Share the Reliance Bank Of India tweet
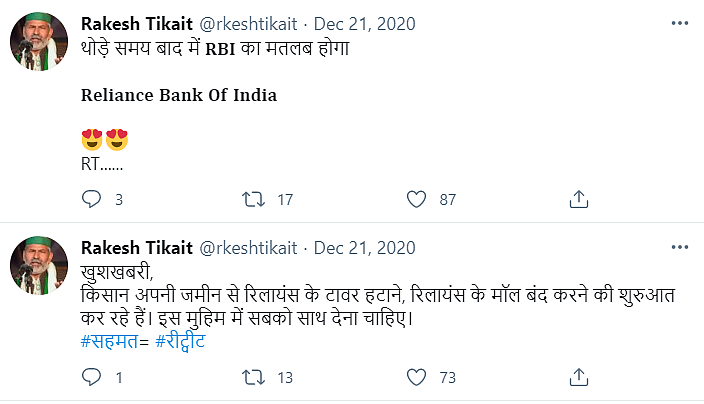Image resolution: width=704 pixels, height=404 pixels. pyautogui.click(x=578, y=199)
